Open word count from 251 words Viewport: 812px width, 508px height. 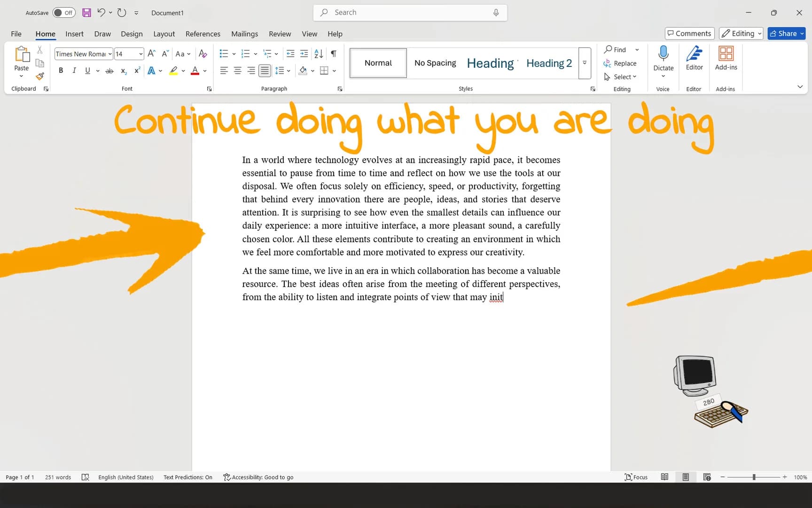click(x=58, y=477)
